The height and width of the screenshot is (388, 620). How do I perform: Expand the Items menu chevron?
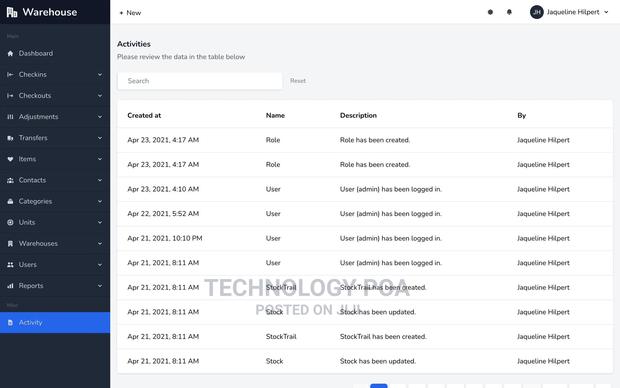tap(100, 159)
